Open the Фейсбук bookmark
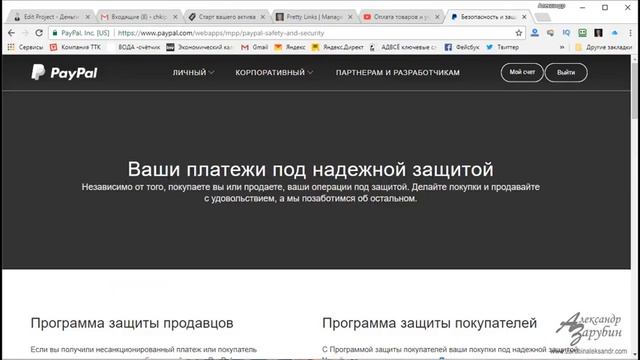 [x=462, y=47]
